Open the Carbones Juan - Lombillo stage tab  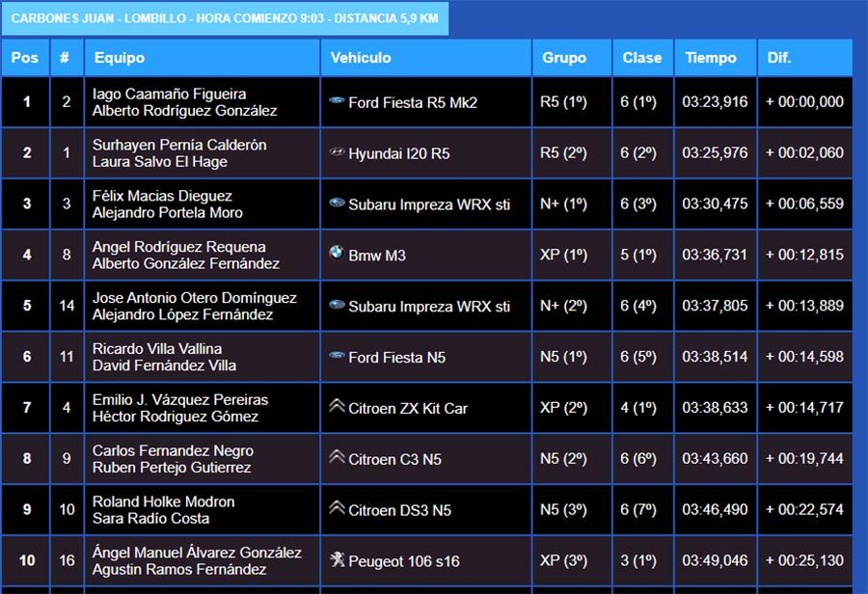click(x=225, y=18)
